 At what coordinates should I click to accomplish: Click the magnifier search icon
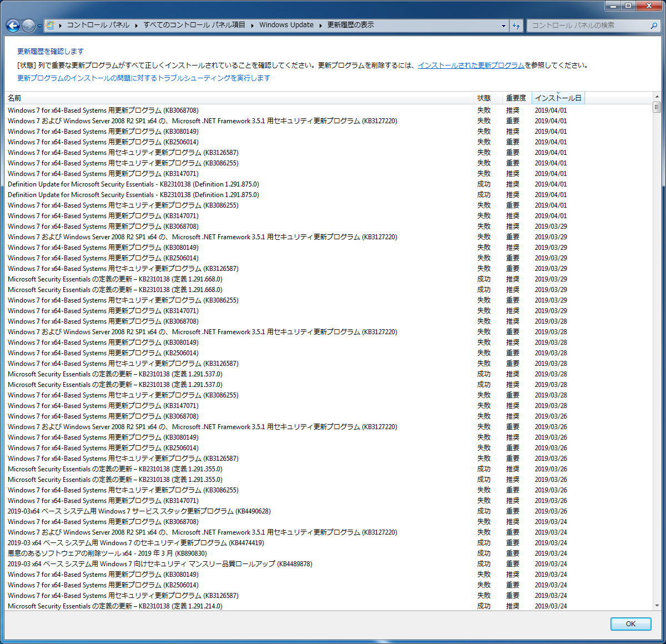[654, 26]
